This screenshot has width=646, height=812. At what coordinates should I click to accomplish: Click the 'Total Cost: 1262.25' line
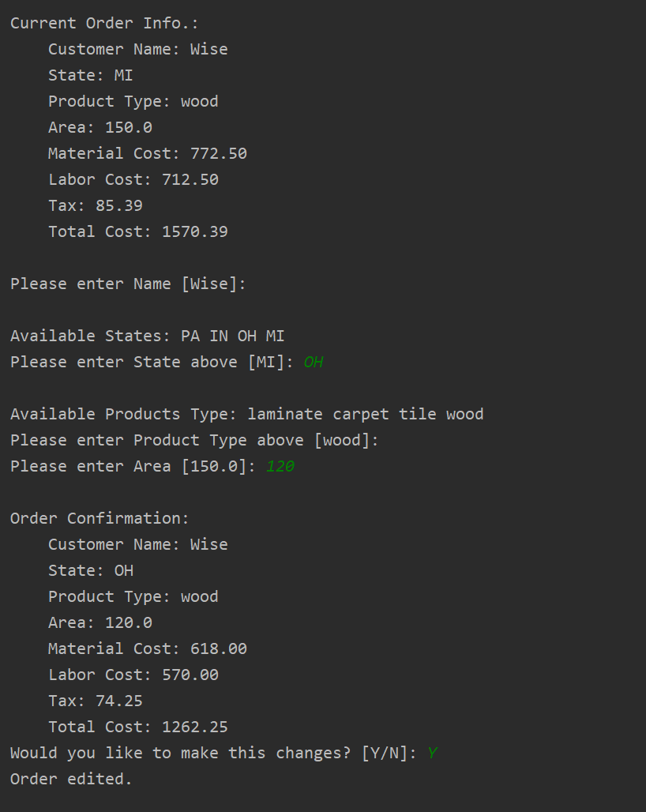[x=137, y=727]
